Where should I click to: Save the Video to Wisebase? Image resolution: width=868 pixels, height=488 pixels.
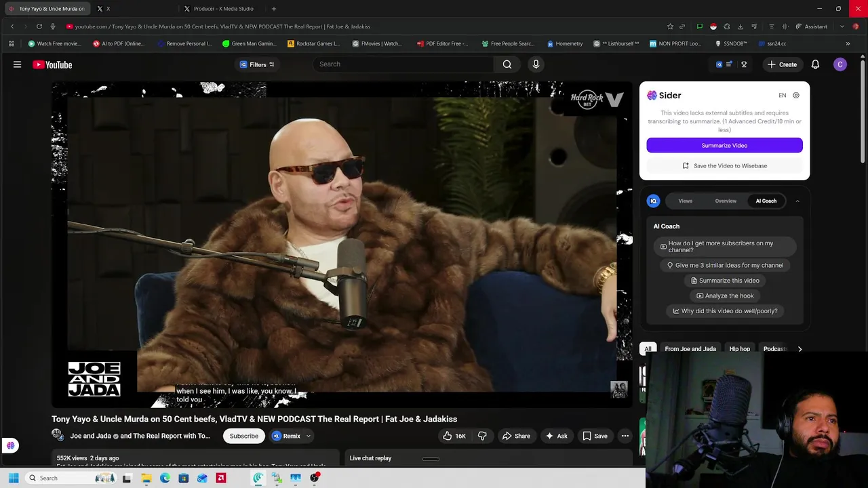(724, 165)
